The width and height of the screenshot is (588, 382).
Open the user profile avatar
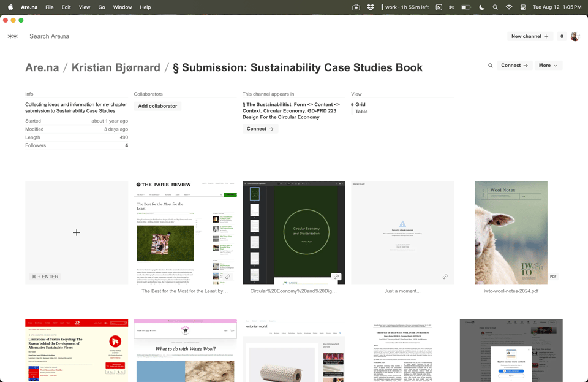point(575,36)
